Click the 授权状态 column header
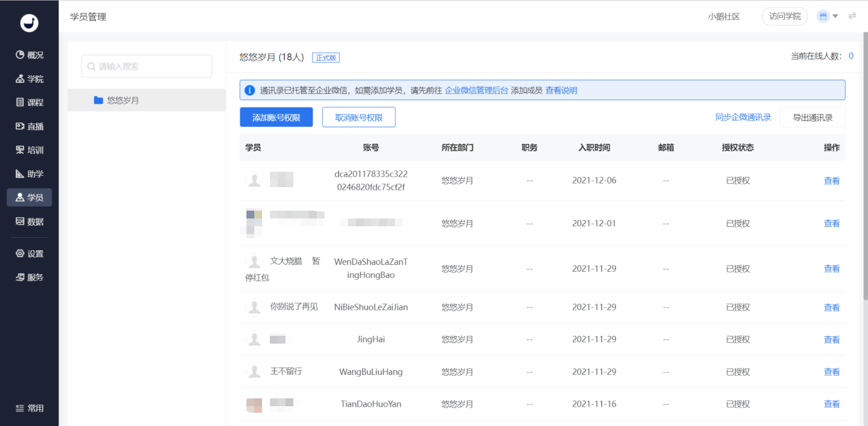Viewport: 868px width, 426px height. click(x=737, y=148)
